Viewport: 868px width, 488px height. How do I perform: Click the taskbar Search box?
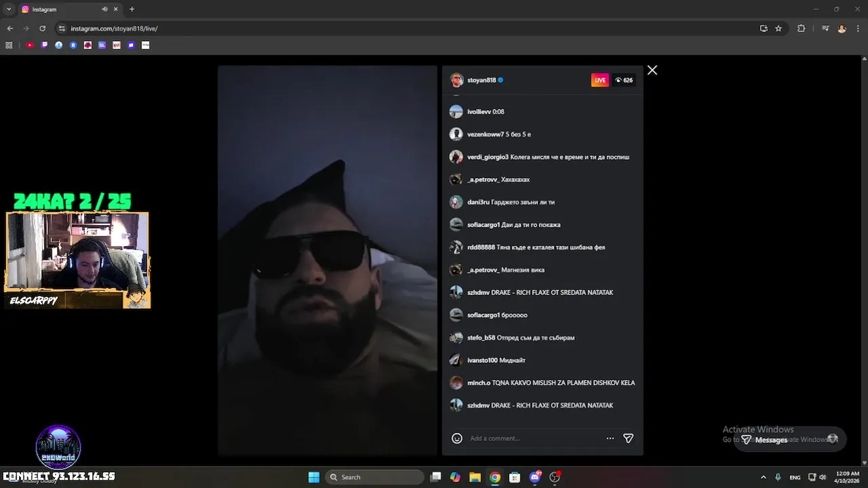pos(374,477)
